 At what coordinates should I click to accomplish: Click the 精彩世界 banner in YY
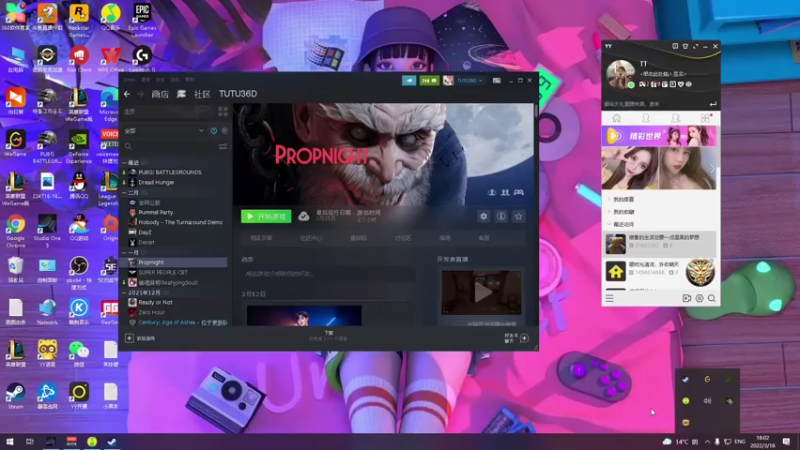[x=659, y=136]
